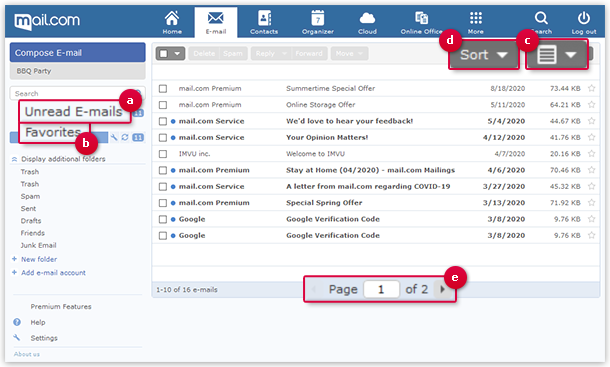This screenshot has height=367, width=610.
Task: Open the Friends folder
Action: pos(33,233)
